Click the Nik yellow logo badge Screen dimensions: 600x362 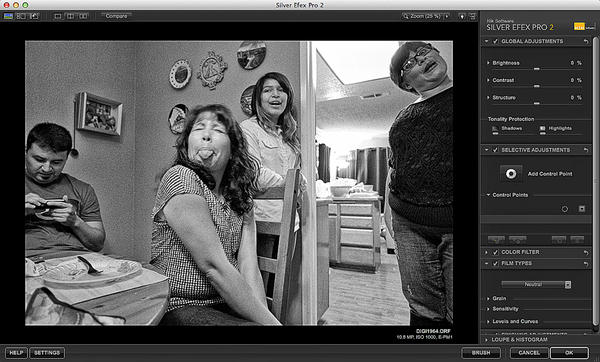(x=580, y=26)
